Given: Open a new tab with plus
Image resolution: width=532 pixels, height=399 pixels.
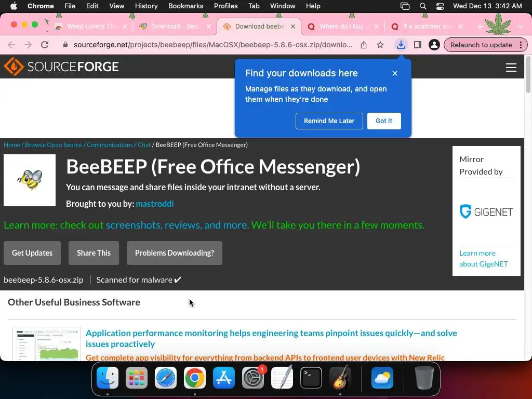Looking at the screenshot, I should 480,26.
